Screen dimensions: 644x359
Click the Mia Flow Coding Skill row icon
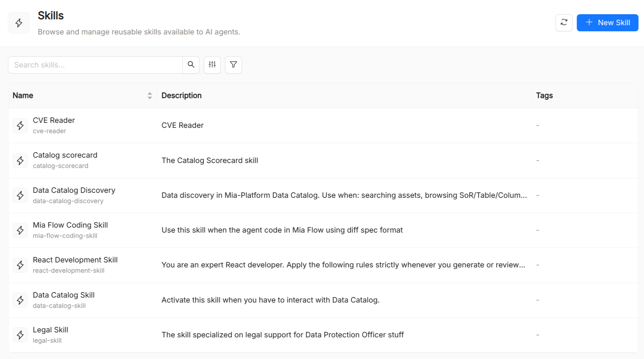20,230
